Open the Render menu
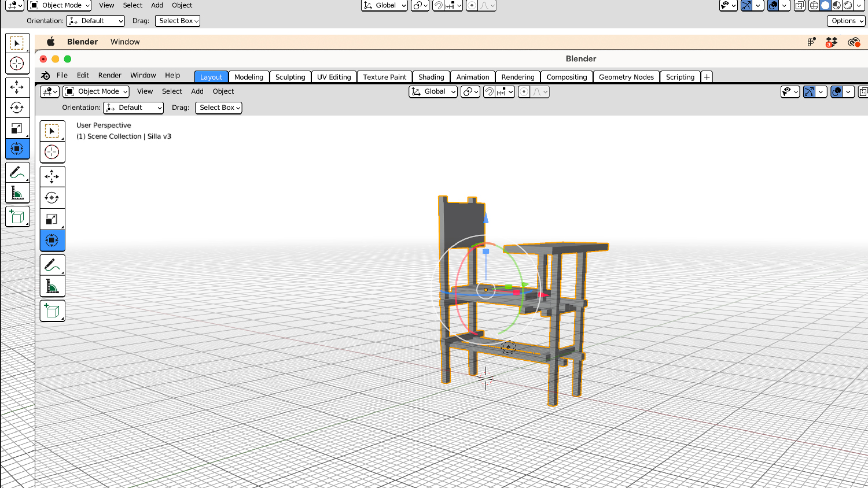Viewport: 868px width, 488px height. click(109, 76)
